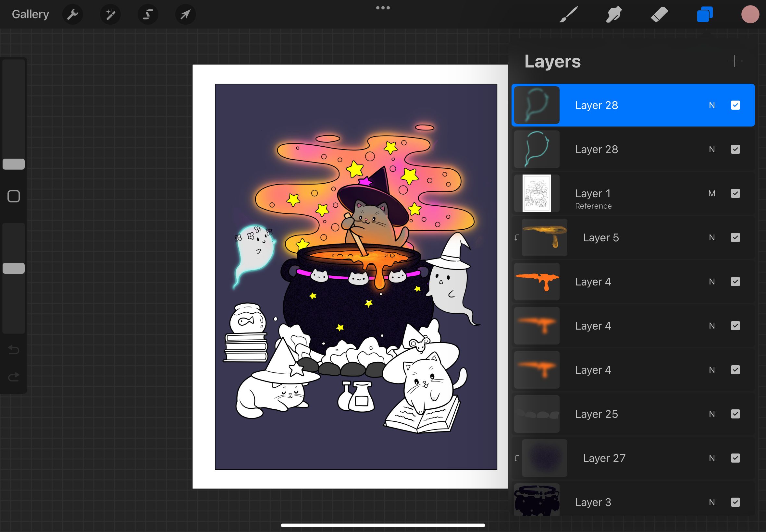Select the Smudge tool

tap(613, 14)
